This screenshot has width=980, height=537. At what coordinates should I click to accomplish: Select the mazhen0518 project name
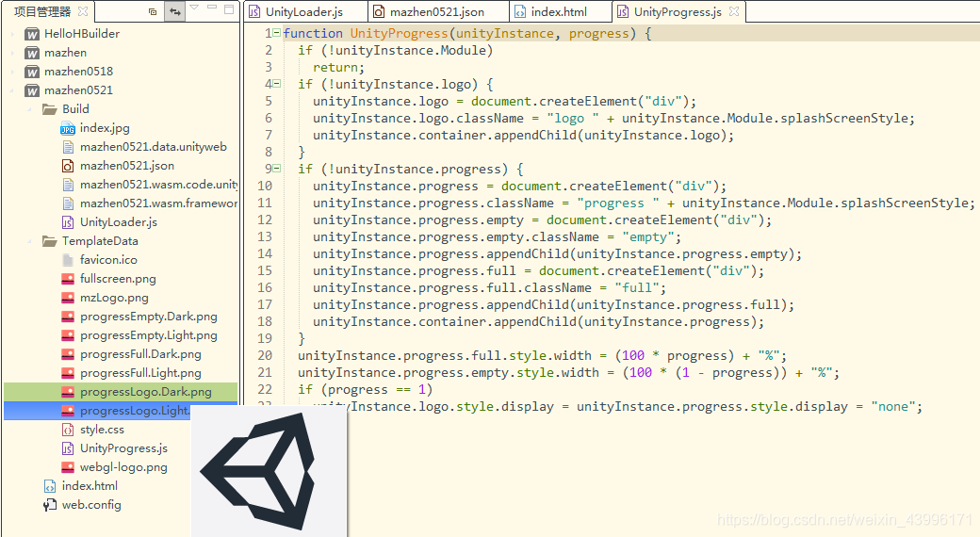coord(79,72)
